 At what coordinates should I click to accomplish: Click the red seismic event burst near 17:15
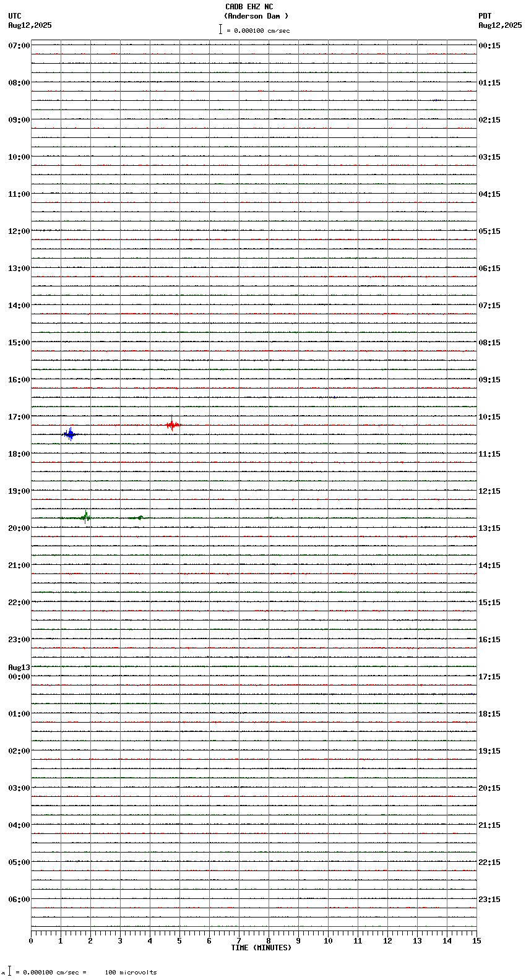coord(173,424)
